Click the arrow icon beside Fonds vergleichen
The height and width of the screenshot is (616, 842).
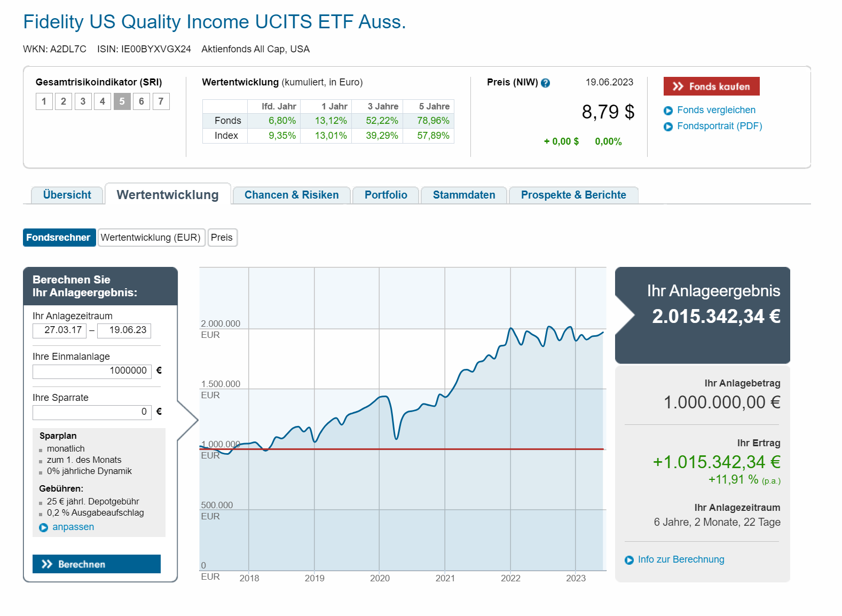[668, 110]
